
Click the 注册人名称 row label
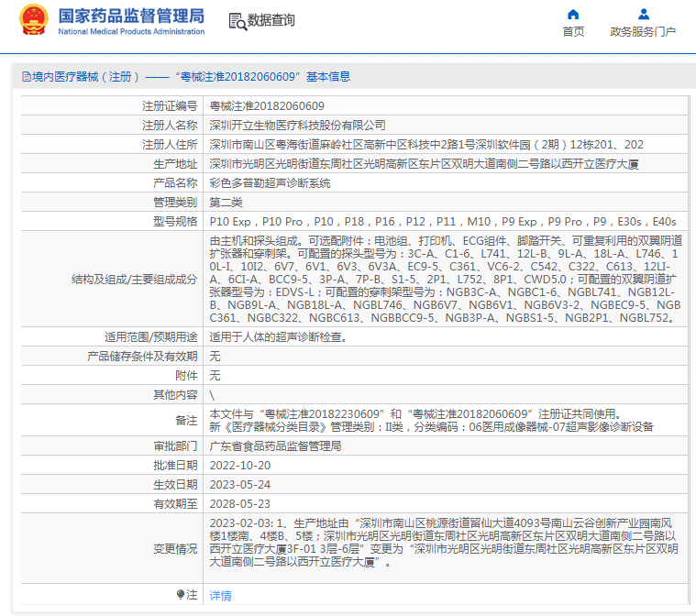[x=170, y=126]
